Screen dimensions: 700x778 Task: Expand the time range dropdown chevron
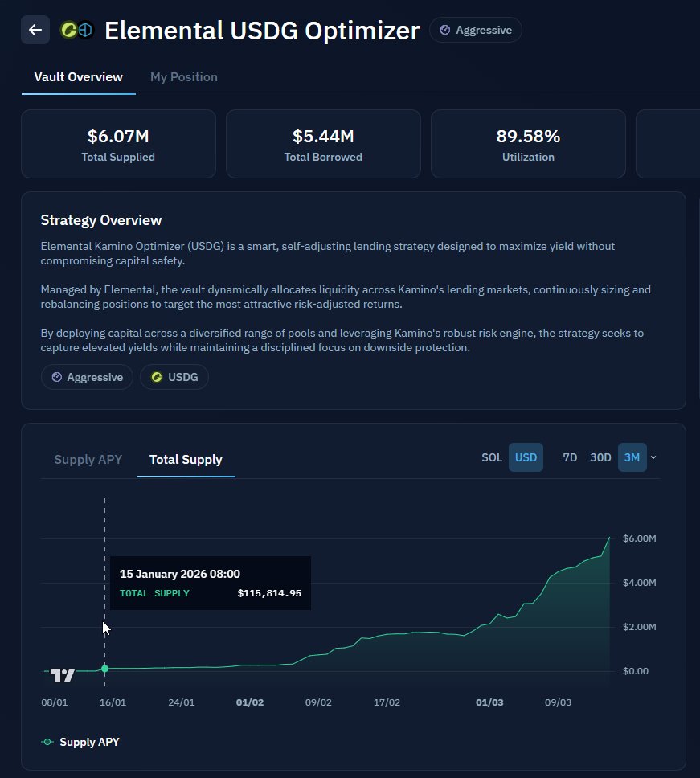(x=653, y=457)
